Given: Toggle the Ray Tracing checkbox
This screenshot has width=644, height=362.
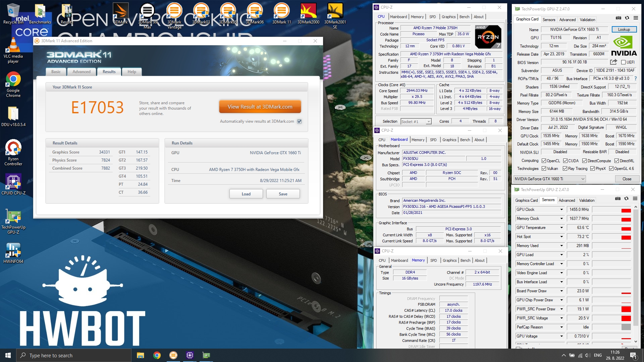Looking at the screenshot, I should click(x=565, y=169).
